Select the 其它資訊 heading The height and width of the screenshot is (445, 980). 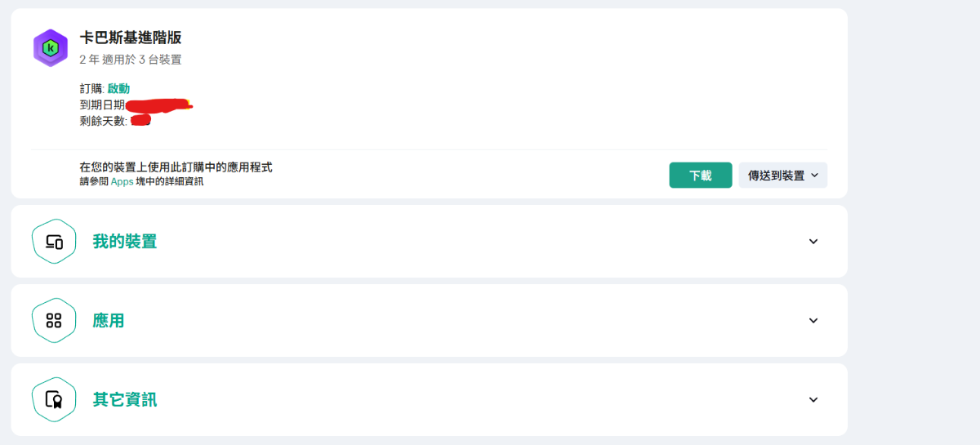click(125, 400)
